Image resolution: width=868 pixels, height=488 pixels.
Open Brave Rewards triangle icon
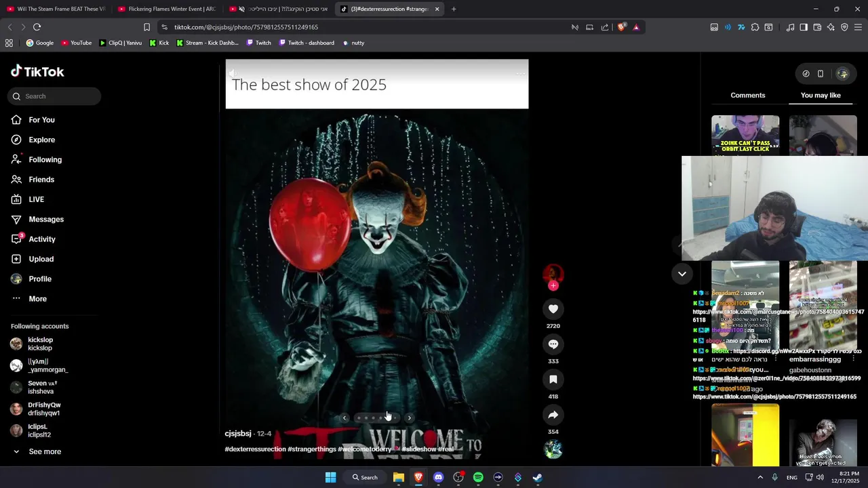(636, 27)
